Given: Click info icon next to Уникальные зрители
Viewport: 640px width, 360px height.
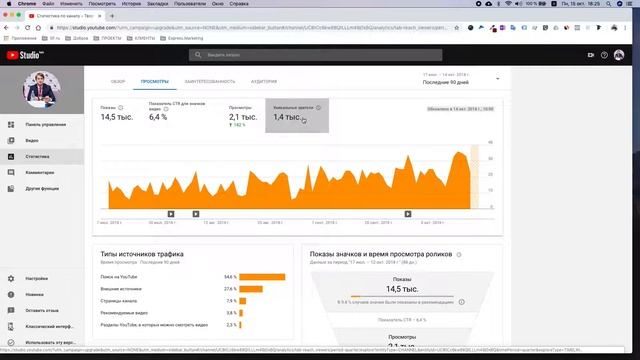Looking at the screenshot, I should click(x=318, y=108).
